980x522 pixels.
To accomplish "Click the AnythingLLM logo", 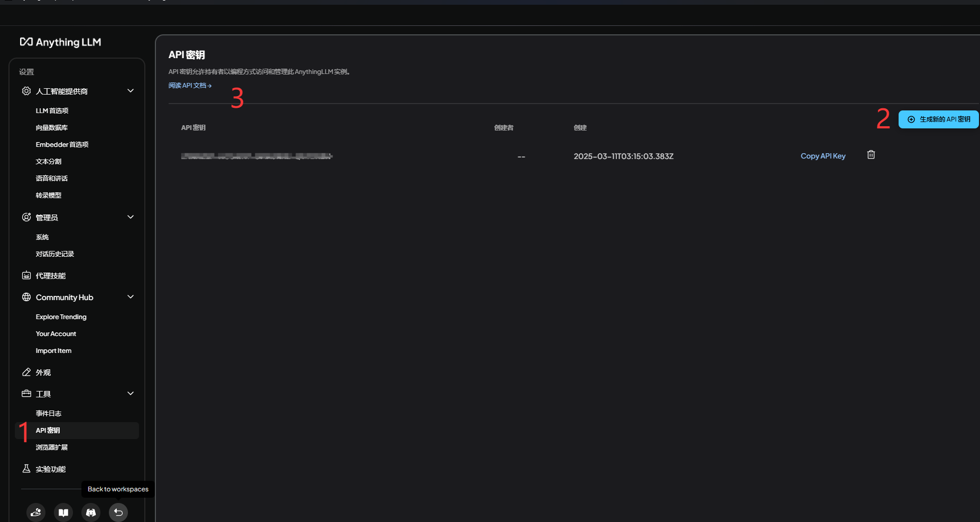I will (60, 42).
